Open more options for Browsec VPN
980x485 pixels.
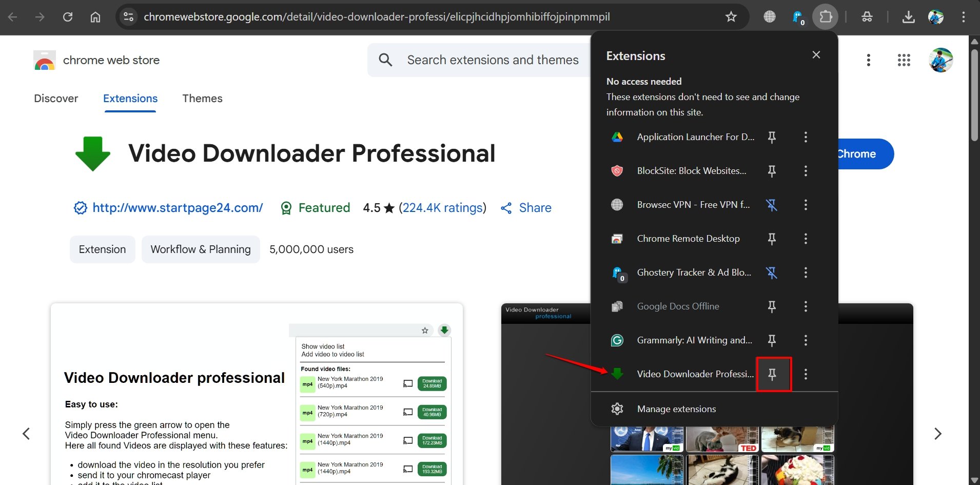click(x=806, y=205)
